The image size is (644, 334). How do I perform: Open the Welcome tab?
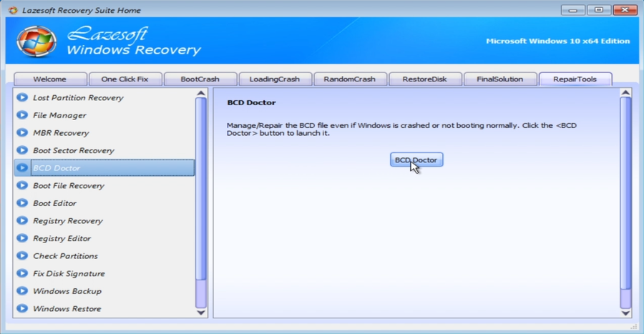(x=50, y=79)
